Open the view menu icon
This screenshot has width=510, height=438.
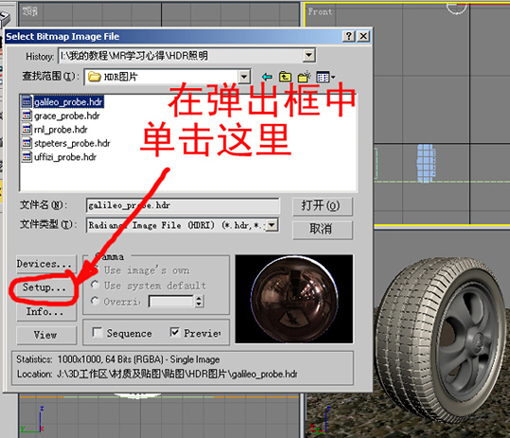point(326,77)
